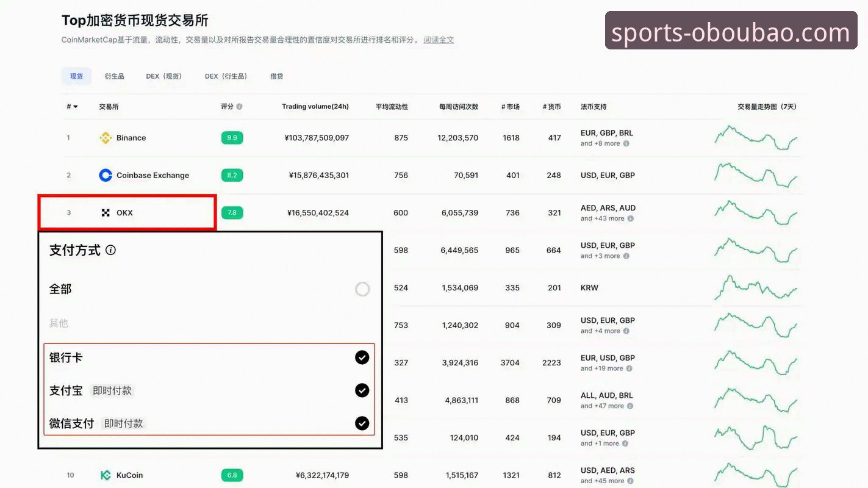Click Binance 7-day volume chart
Screen dimensions: 868x488
tap(756, 138)
